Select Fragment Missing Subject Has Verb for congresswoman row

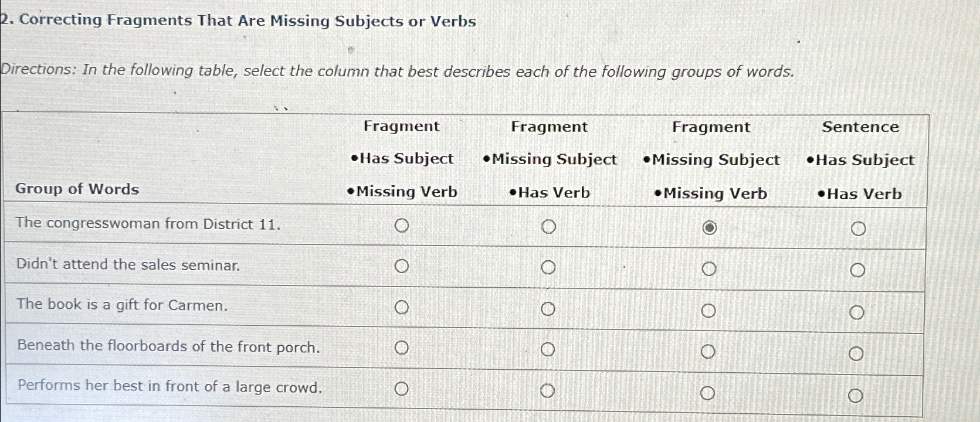550,226
